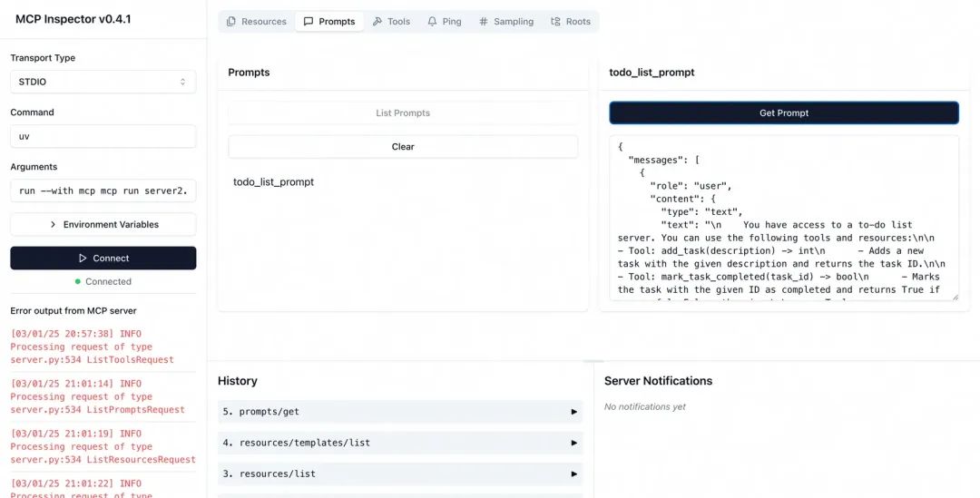
Task: Click the Tools wrench icon
Action: [x=377, y=22]
